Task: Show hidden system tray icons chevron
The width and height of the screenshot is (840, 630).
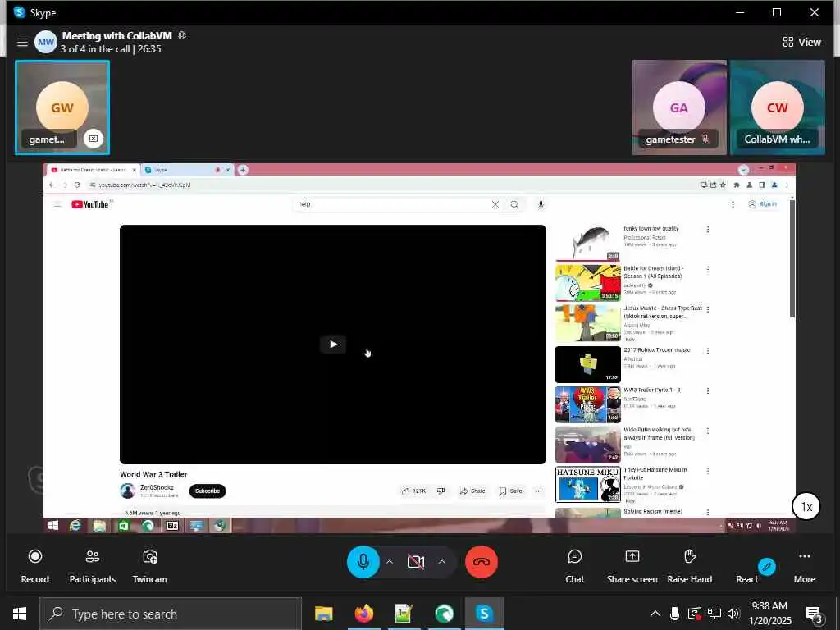Action: 655,614
